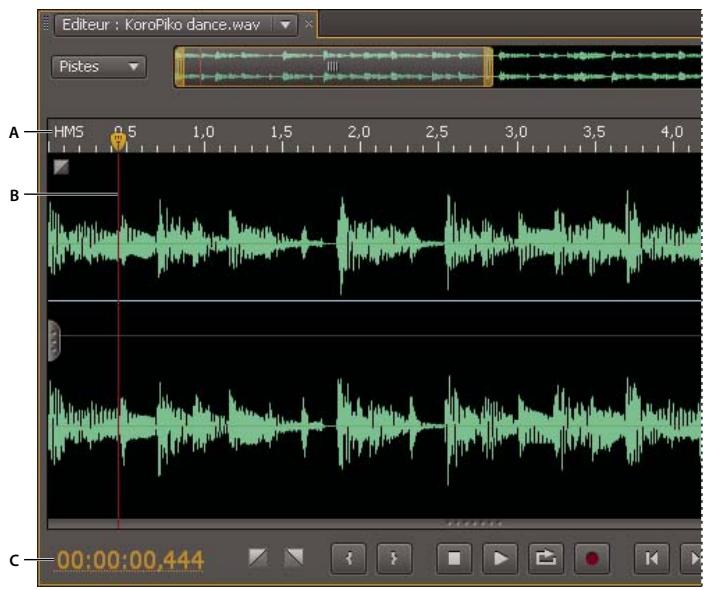Click the yellow playhead marker on ruler

[118, 141]
